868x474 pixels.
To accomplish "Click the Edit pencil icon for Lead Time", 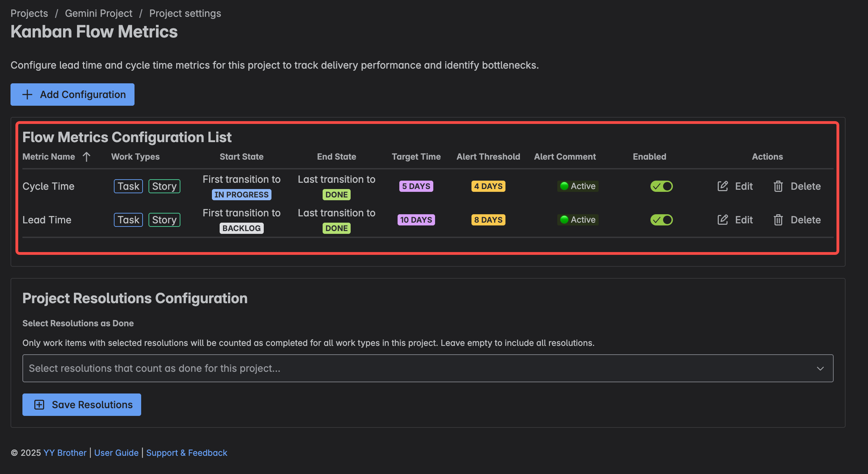I will pos(722,219).
